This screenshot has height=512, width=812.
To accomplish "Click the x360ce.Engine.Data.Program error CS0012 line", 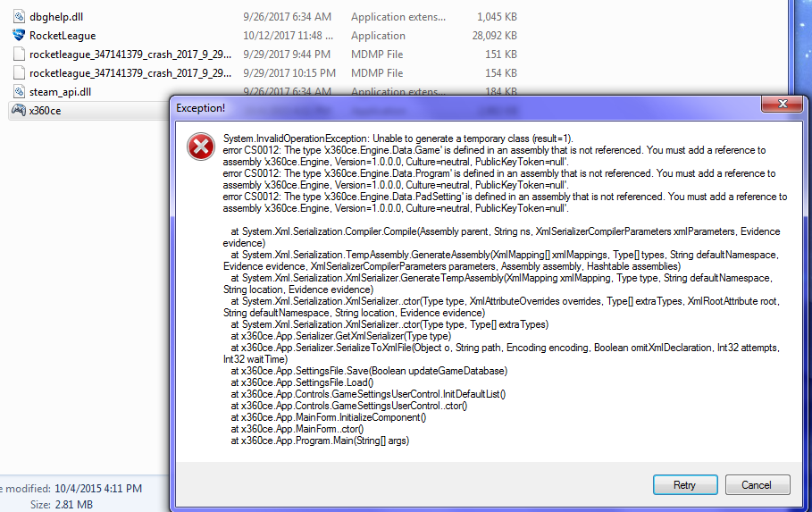I will [499, 180].
